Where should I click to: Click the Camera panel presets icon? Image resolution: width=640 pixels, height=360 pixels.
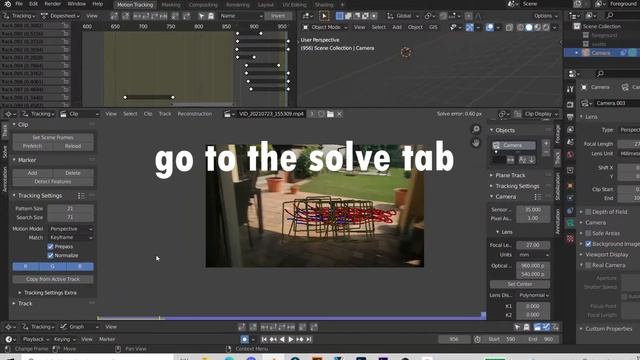tap(538, 197)
